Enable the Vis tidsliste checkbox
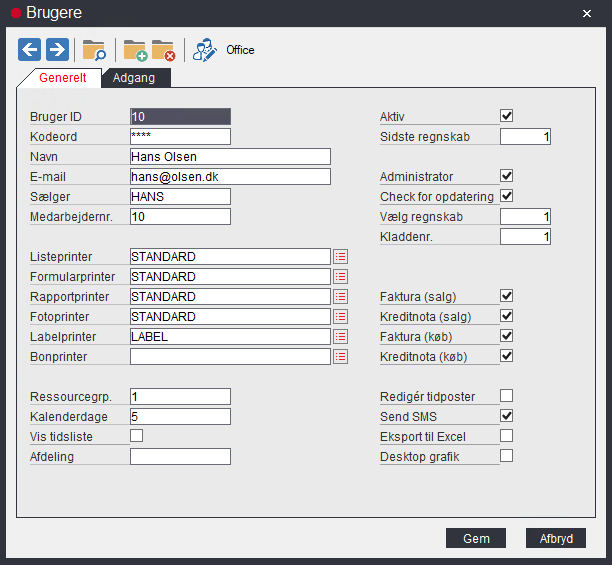This screenshot has height=565, width=612. pos(137,436)
